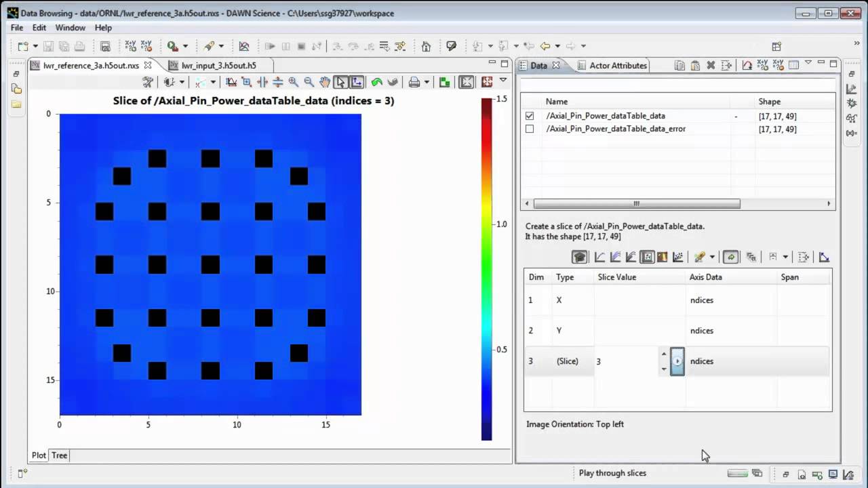Open the Edit menu
This screenshot has height=488, width=868.
[39, 28]
